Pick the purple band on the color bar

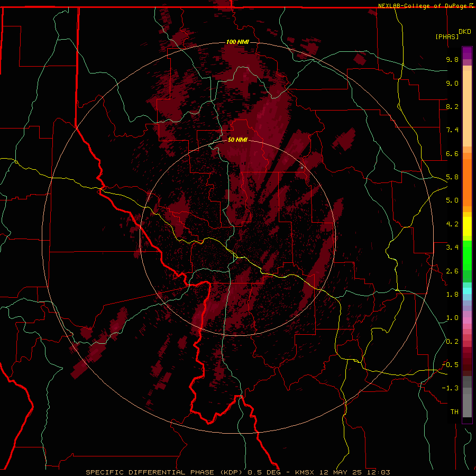(x=467, y=53)
